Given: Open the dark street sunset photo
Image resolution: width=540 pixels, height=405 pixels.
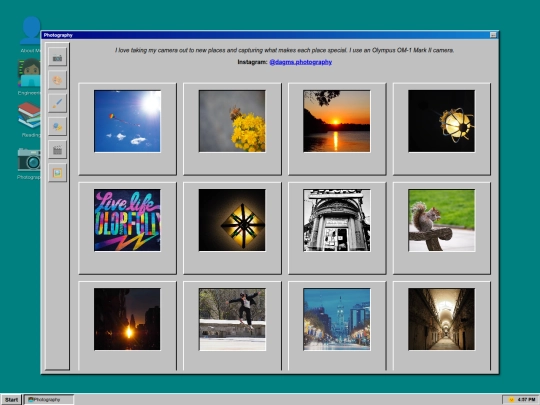Looking at the screenshot, I should coord(127,319).
